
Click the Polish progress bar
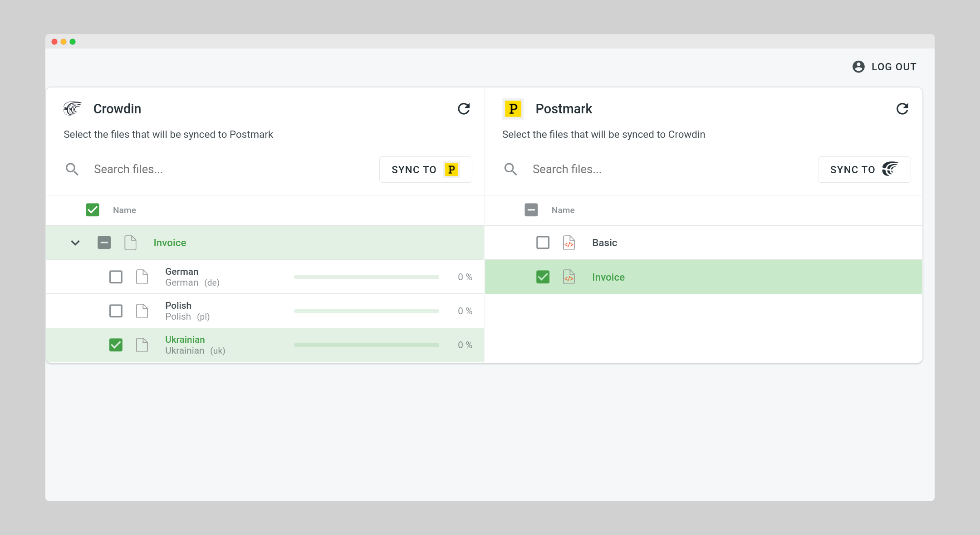(x=367, y=311)
